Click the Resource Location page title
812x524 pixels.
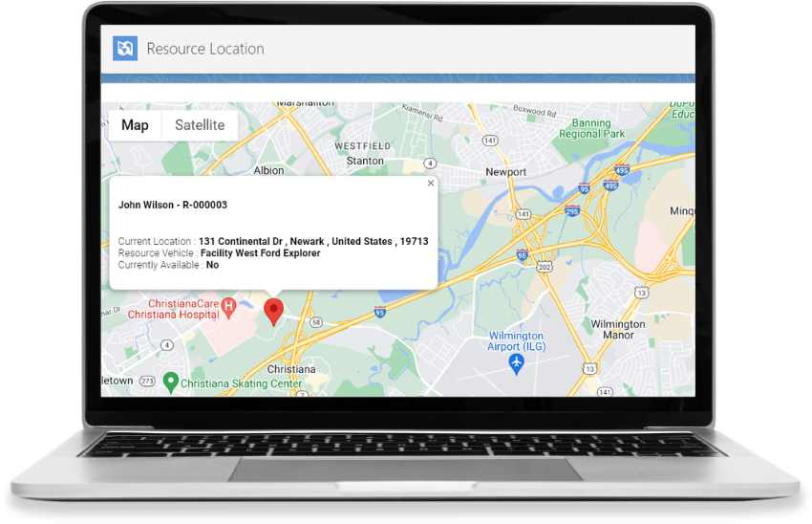coord(205,49)
